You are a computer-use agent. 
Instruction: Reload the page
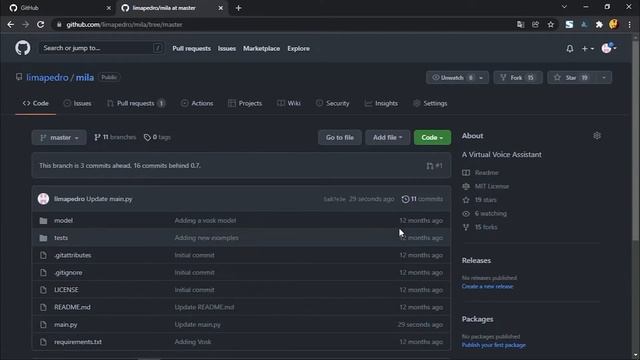point(40,24)
